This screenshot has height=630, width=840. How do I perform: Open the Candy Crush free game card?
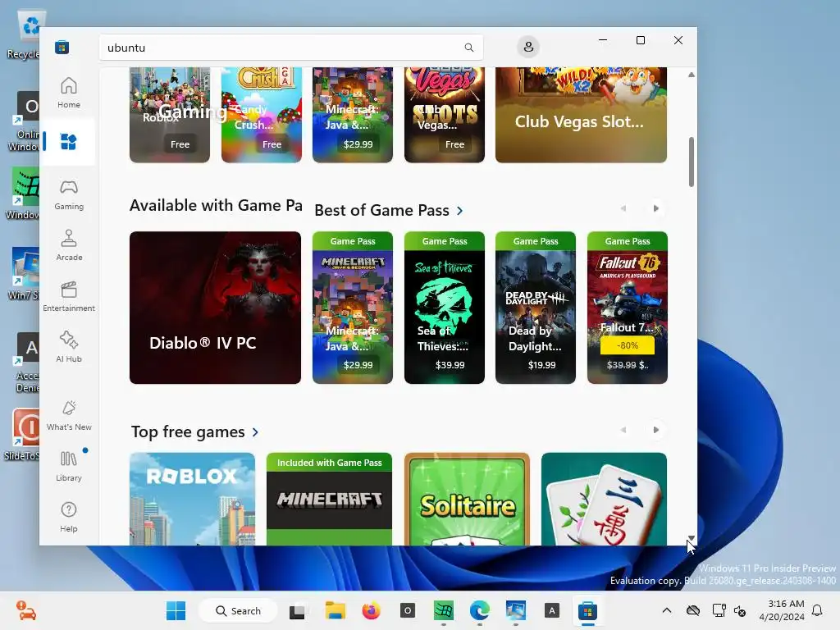pos(262,115)
